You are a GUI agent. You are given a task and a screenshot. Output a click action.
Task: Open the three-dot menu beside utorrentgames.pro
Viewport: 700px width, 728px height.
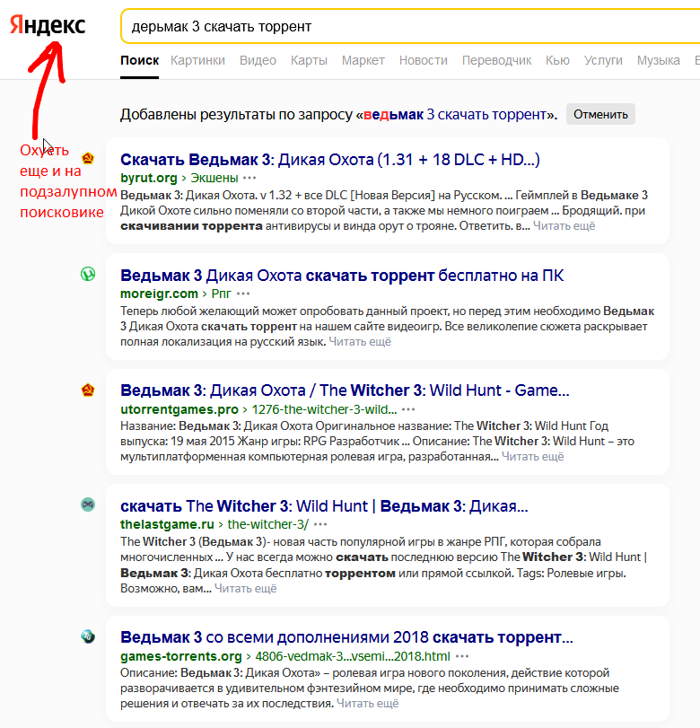(408, 409)
